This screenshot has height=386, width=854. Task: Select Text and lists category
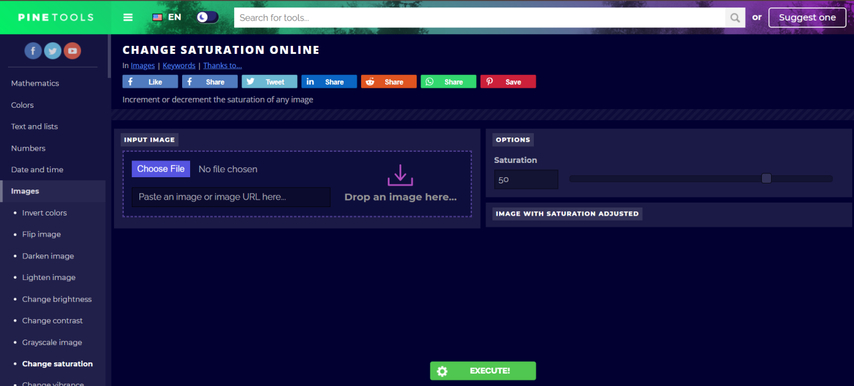click(34, 126)
